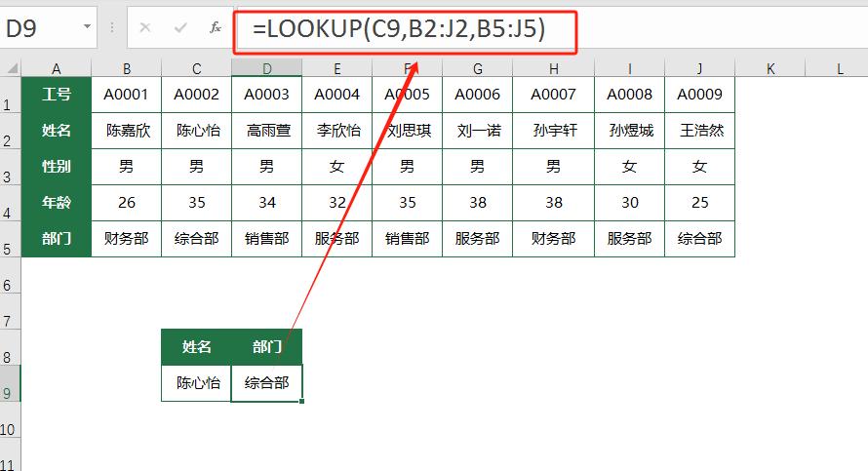Select row 10 header
The width and height of the screenshot is (868, 471).
click(10, 419)
